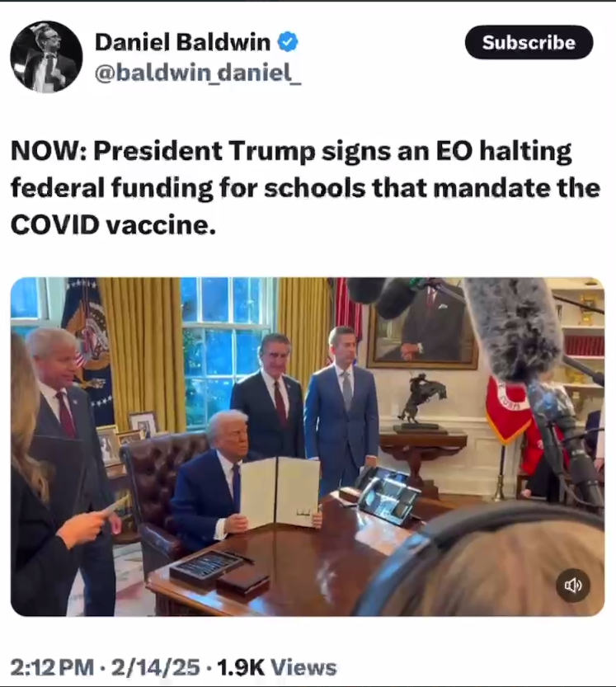Click the signed document held up in the video
The width and height of the screenshot is (616, 687).
[x=280, y=492]
